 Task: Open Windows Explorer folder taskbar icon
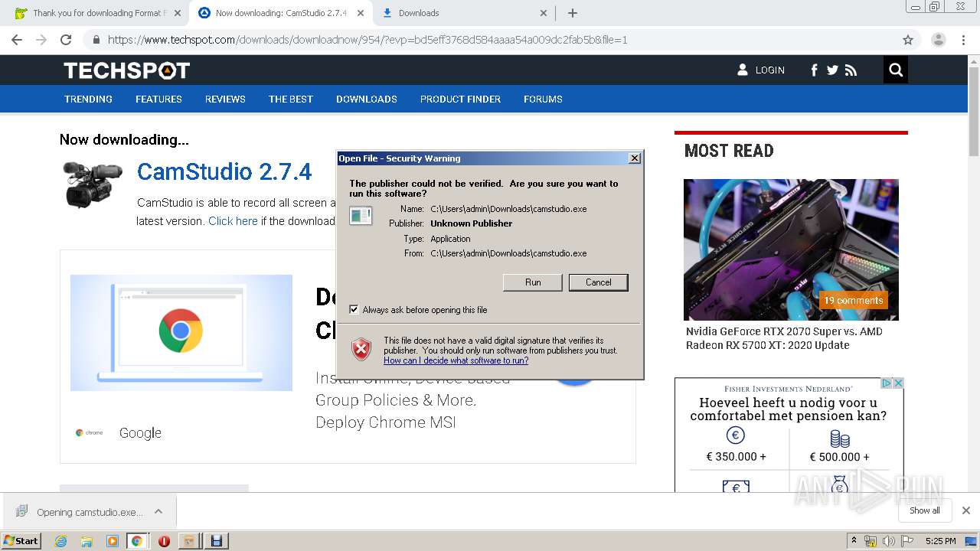tap(87, 541)
